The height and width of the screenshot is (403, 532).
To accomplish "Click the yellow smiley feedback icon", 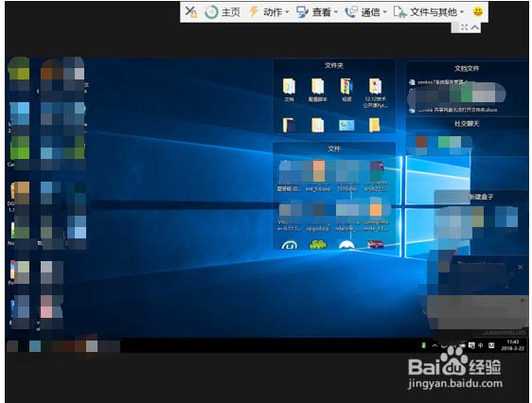I will point(478,11).
